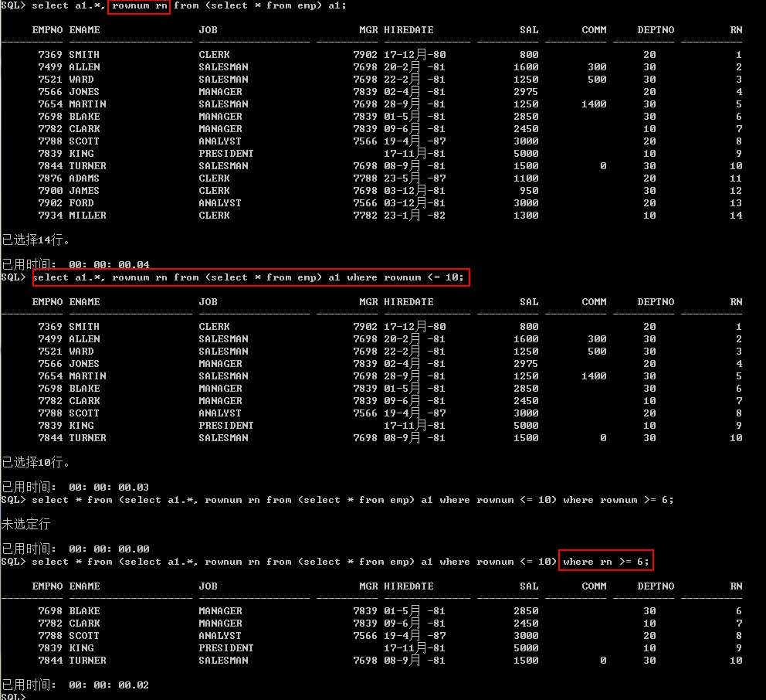This screenshot has width=766, height=700.
Task: Click RN value 13
Action: point(736,203)
